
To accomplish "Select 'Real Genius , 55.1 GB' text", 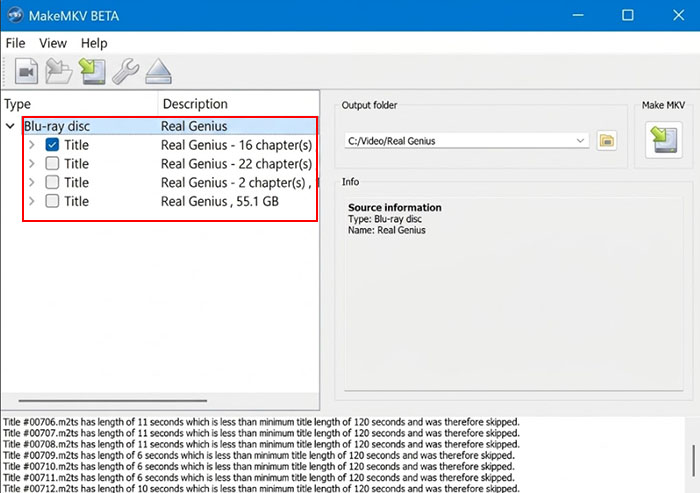I will click(220, 201).
